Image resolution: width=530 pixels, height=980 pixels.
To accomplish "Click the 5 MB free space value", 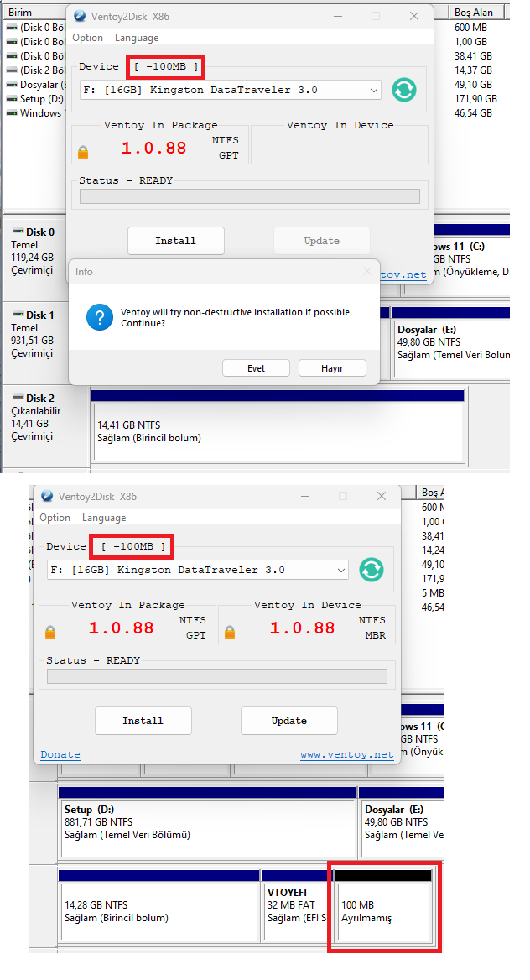I will [x=433, y=593].
